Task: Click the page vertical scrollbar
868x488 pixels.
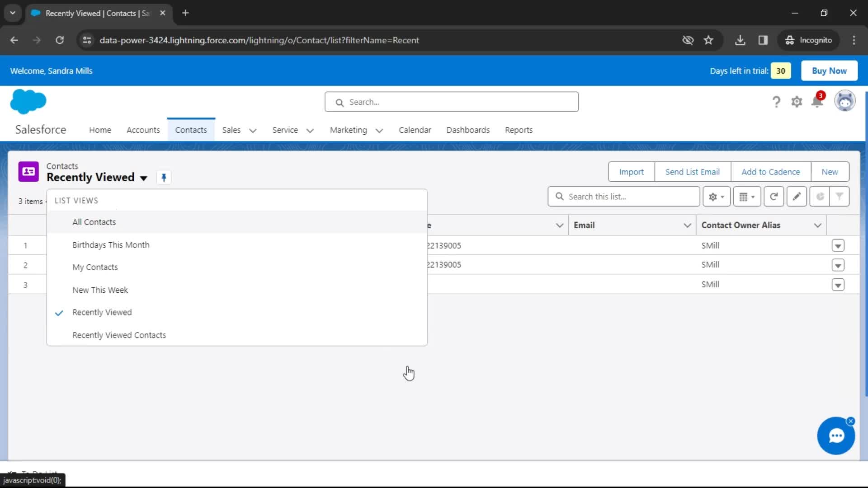Action: (x=866, y=244)
